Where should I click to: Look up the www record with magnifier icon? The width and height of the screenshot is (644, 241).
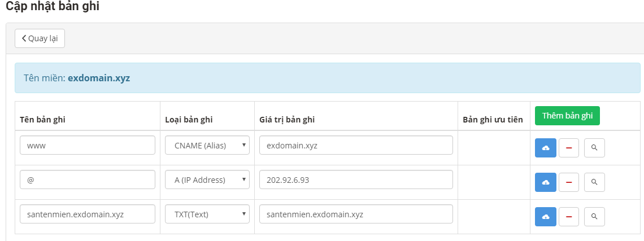coord(594,148)
